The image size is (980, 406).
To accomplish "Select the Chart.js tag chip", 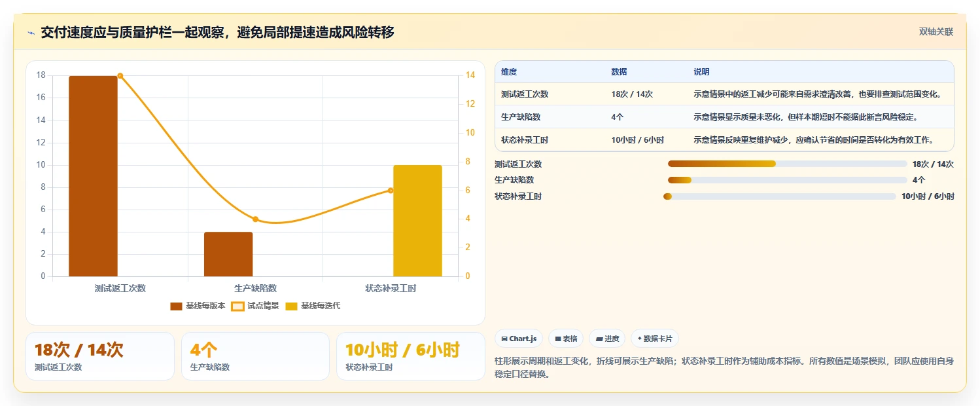I will [519, 339].
